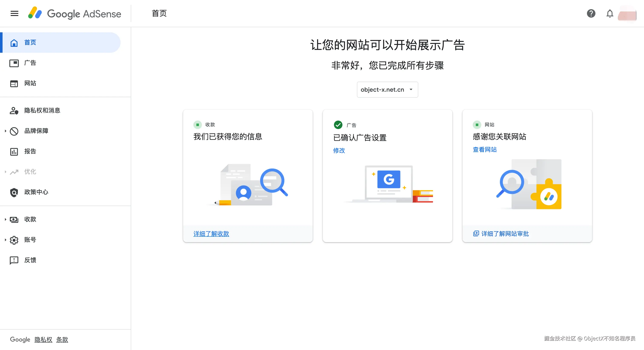Open 报告 chart icon in sidebar
This screenshot has width=644, height=350.
pyautogui.click(x=14, y=152)
